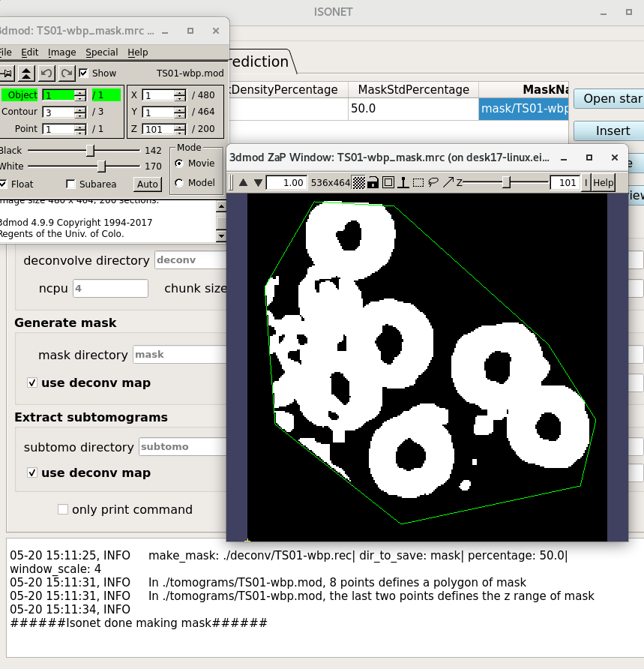Screen dimensions: 644x669
Task: Toggle the Show checkbox
Action: point(84,73)
